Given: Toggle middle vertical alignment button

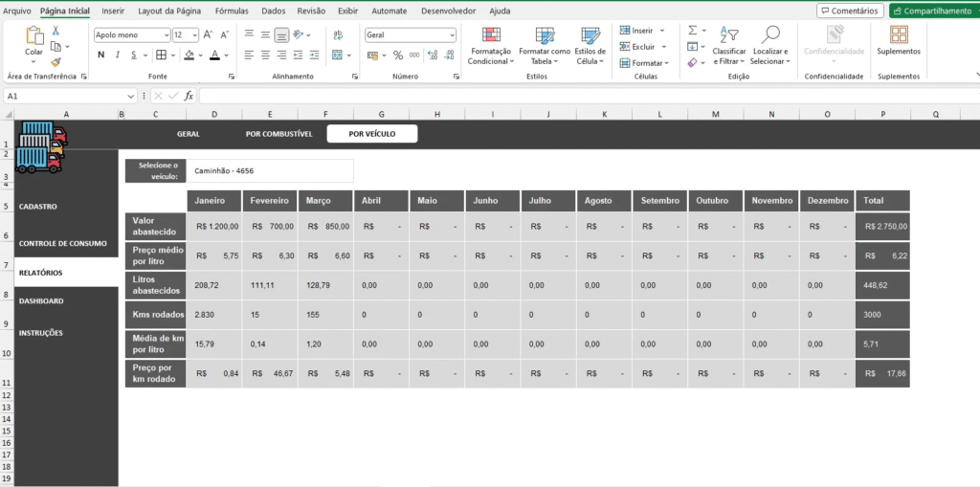Looking at the screenshot, I should (x=265, y=34).
